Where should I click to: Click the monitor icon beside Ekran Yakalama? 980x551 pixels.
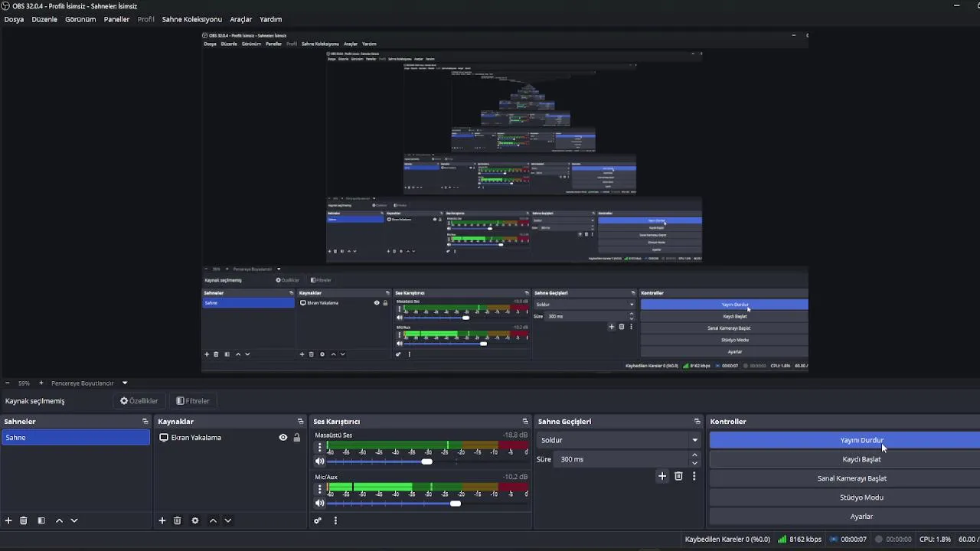164,438
